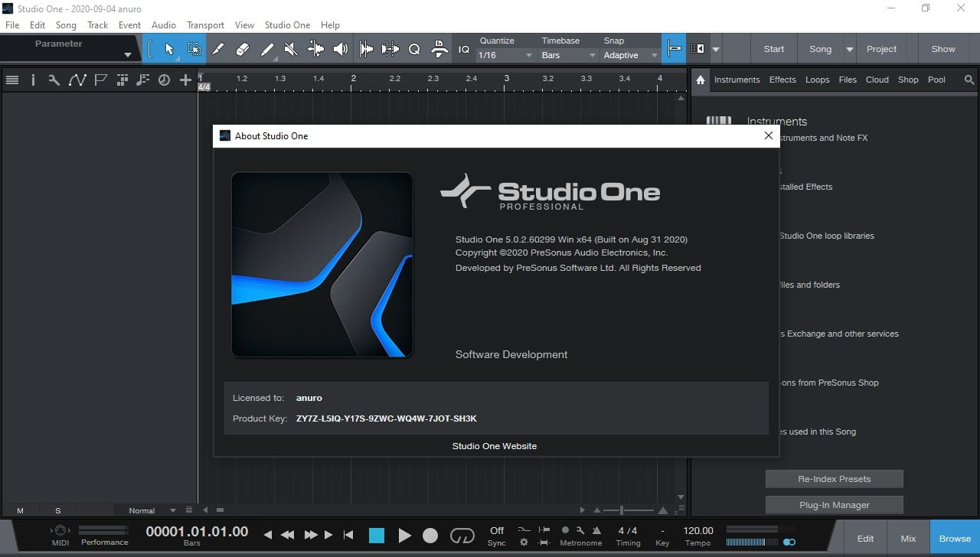980x557 pixels.
Task: Click the 4/4 time signature value
Action: 628,530
